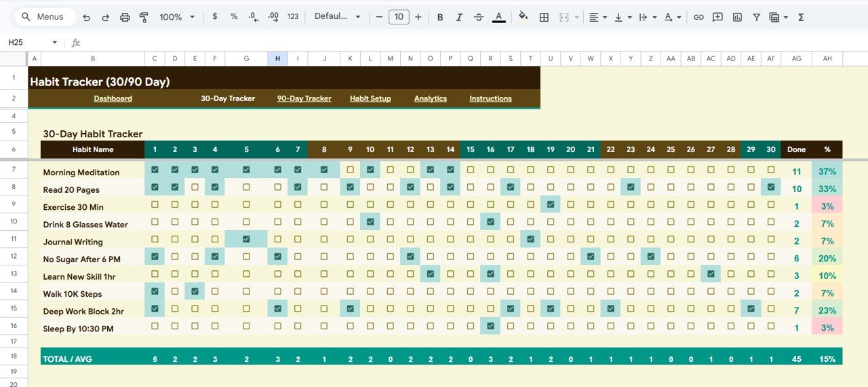The height and width of the screenshot is (387, 868).
Task: Open the Name box dropdown arrow
Action: (x=54, y=42)
